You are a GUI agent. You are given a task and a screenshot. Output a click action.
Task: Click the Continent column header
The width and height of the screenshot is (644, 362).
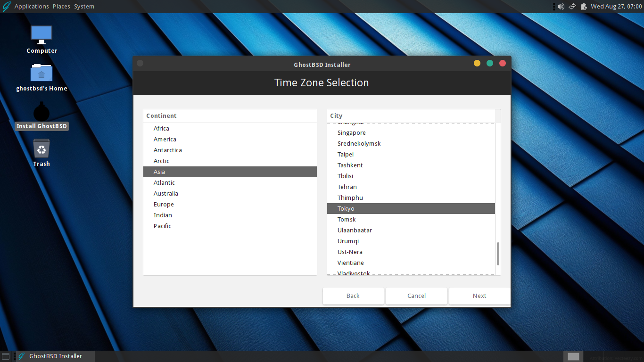[x=230, y=116]
